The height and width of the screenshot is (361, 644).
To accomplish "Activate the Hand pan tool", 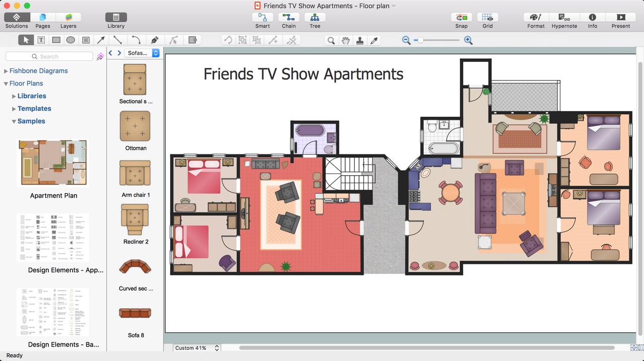I will click(x=346, y=40).
